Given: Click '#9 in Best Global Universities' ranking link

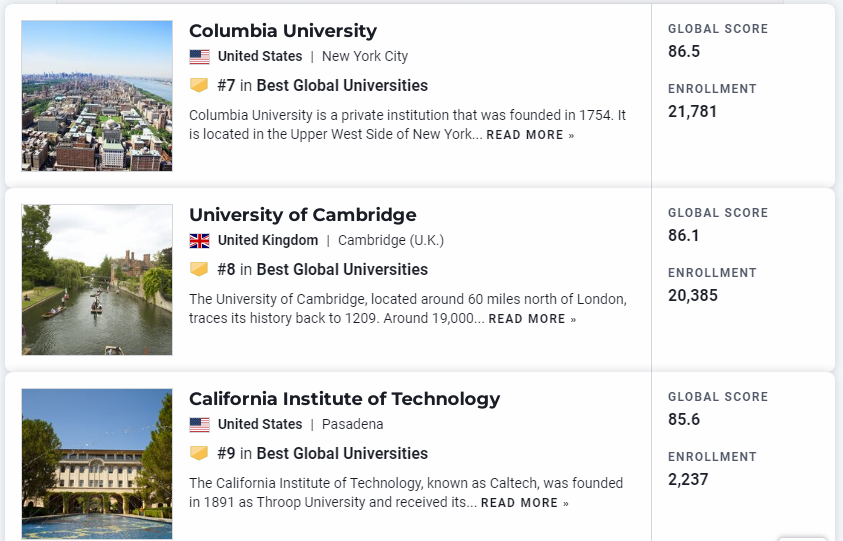Looking at the screenshot, I should point(323,453).
